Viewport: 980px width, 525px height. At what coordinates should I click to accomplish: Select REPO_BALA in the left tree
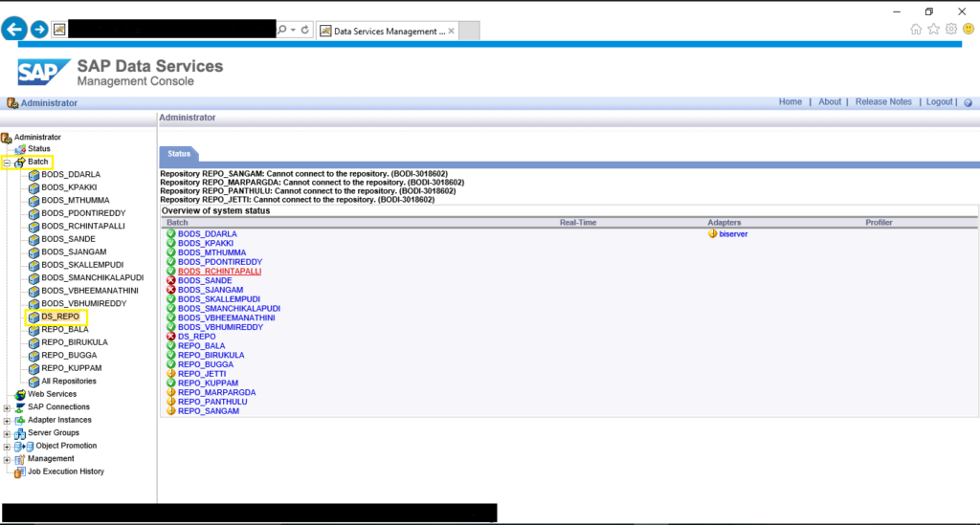pos(64,330)
